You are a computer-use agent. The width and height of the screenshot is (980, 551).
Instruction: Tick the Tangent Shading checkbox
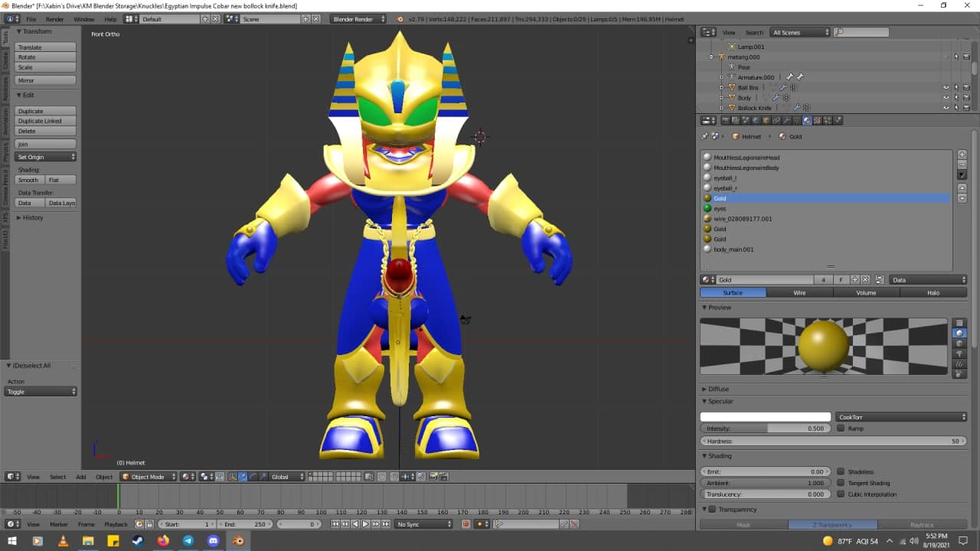pos(841,483)
